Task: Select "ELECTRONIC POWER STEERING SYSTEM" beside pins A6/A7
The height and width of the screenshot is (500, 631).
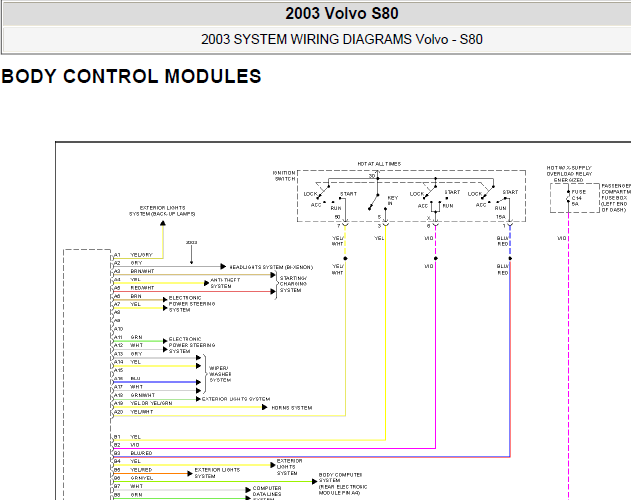Action: coord(192,304)
